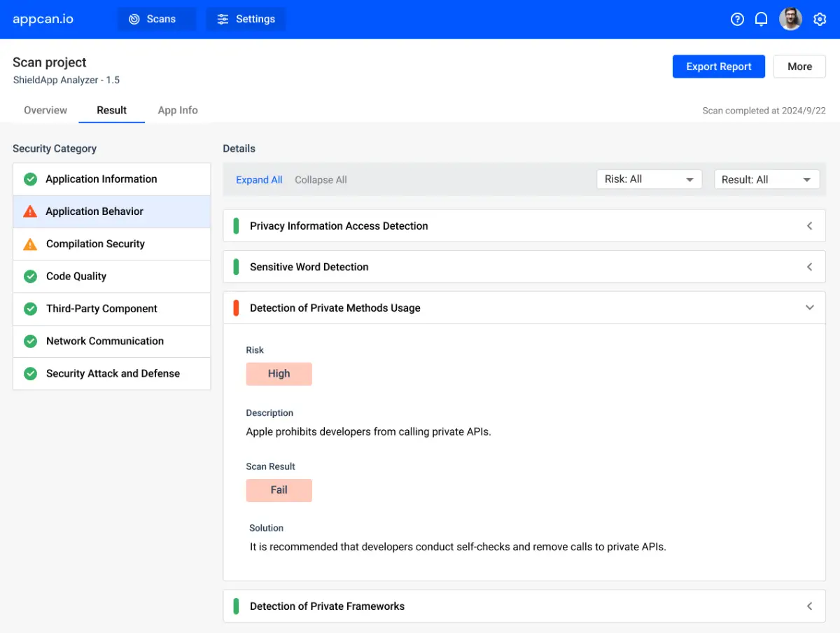
Task: Open the Risk: All filter dropdown
Action: pyautogui.click(x=649, y=179)
